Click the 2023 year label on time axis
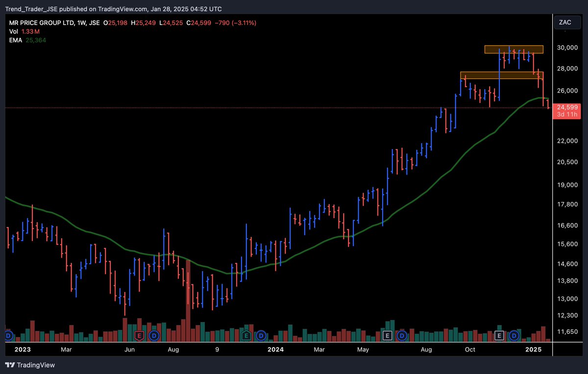The image size is (588, 374). click(x=23, y=349)
